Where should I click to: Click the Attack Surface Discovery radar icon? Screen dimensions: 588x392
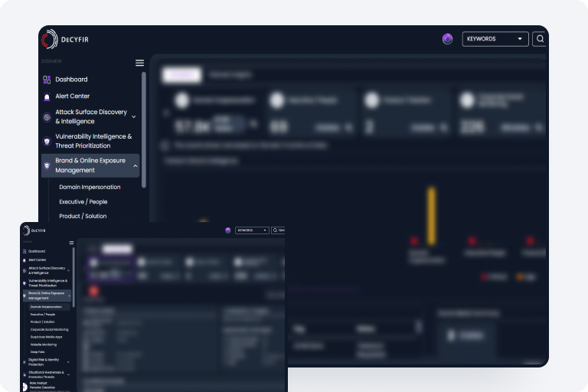(47, 117)
